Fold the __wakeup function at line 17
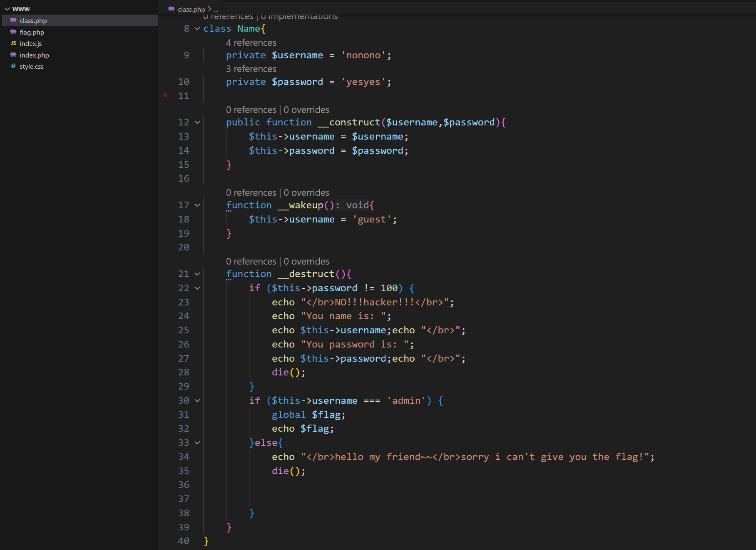The width and height of the screenshot is (756, 550). (x=197, y=205)
